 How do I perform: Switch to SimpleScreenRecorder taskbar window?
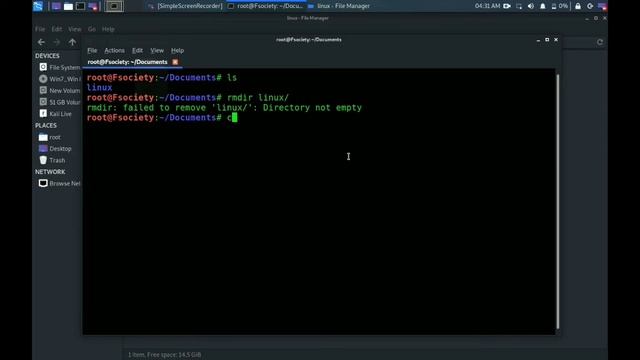tap(186, 6)
